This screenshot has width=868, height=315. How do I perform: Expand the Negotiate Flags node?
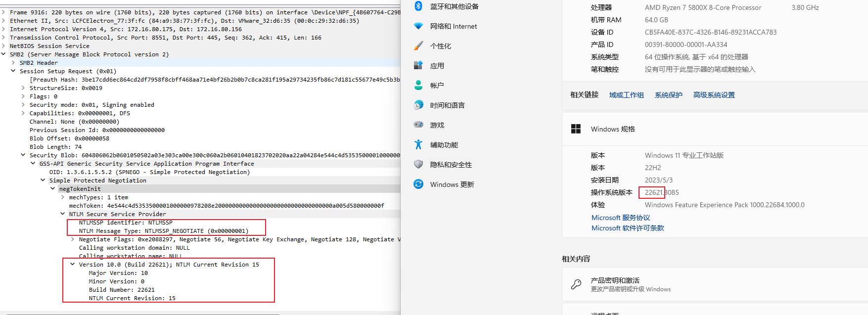click(x=73, y=239)
